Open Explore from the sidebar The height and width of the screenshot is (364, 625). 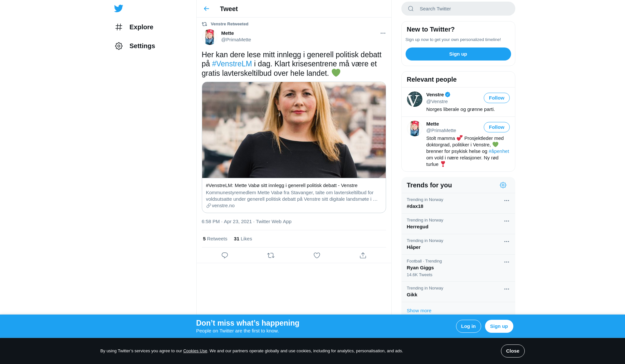click(134, 27)
